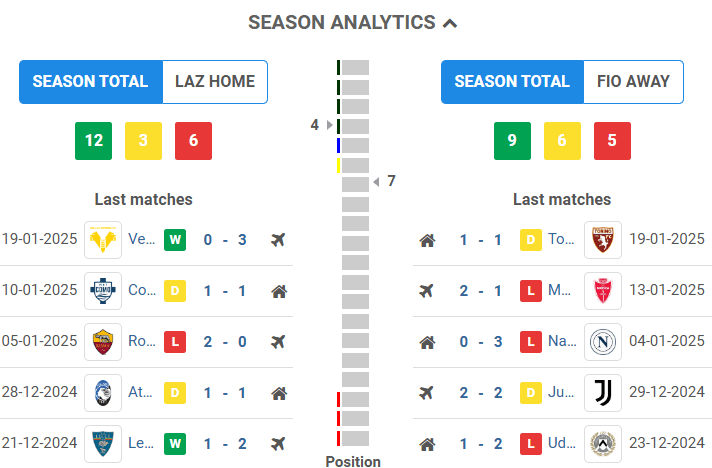712x468 pixels.
Task: Click the yellow 6 draws box
Action: tap(562, 141)
